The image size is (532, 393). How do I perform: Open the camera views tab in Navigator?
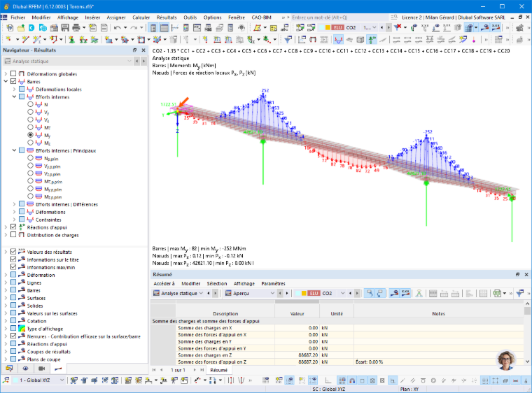[x=42, y=369]
